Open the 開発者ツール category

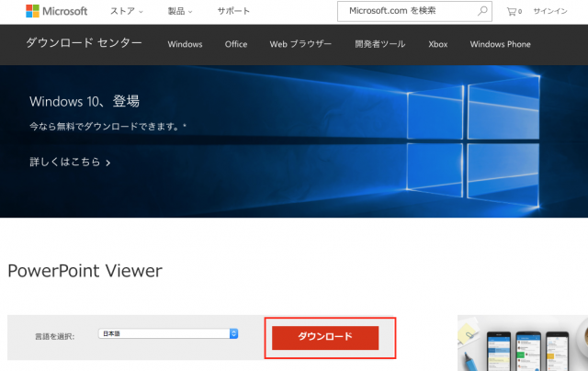tap(380, 44)
